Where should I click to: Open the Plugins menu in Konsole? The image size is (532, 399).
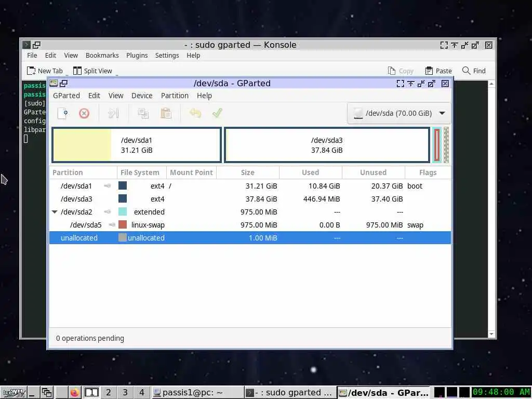(137, 55)
